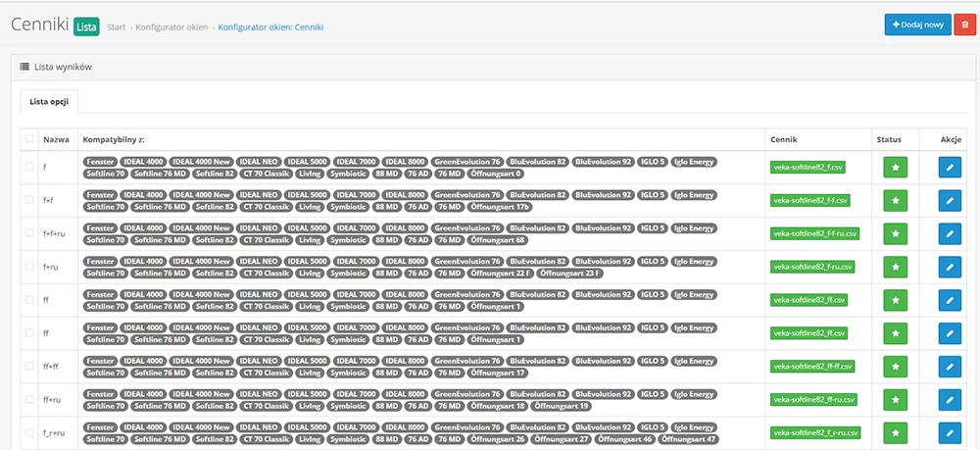980x450 pixels.
Task: Switch to the Lista opcji tab
Action: pos(48,102)
